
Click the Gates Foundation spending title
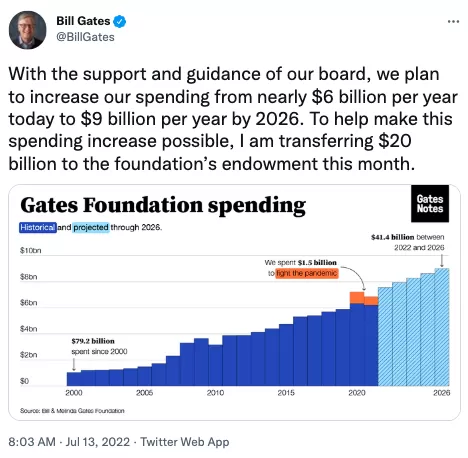tap(163, 205)
